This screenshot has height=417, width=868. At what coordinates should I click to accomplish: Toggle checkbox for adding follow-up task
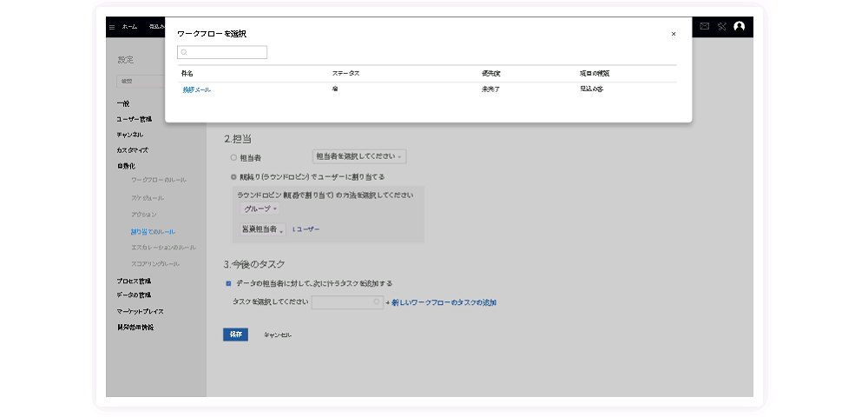[x=228, y=283]
